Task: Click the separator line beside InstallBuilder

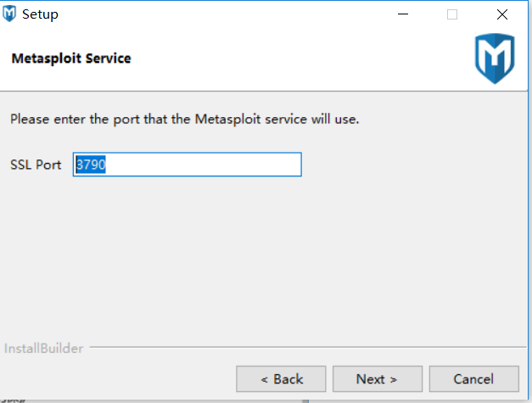Action: (305, 348)
